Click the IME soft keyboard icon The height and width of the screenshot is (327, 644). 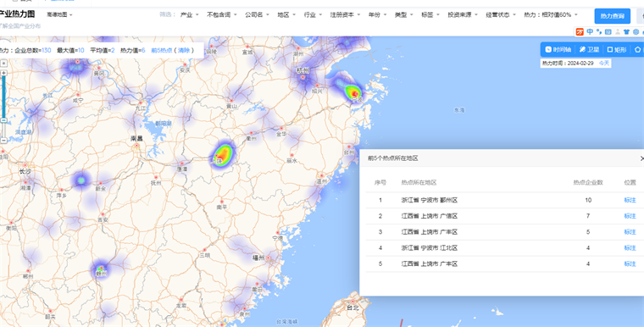click(608, 31)
